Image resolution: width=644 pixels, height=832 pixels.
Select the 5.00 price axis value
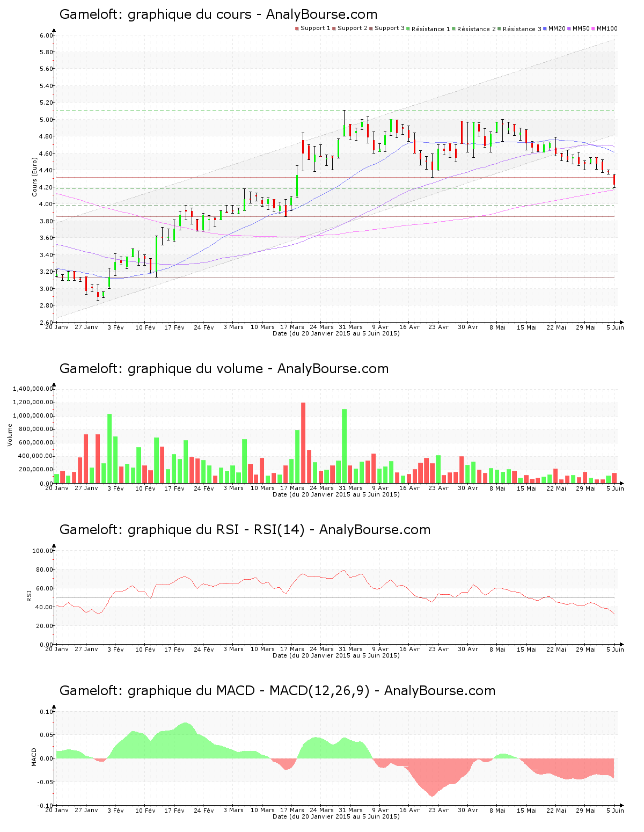pos(46,120)
